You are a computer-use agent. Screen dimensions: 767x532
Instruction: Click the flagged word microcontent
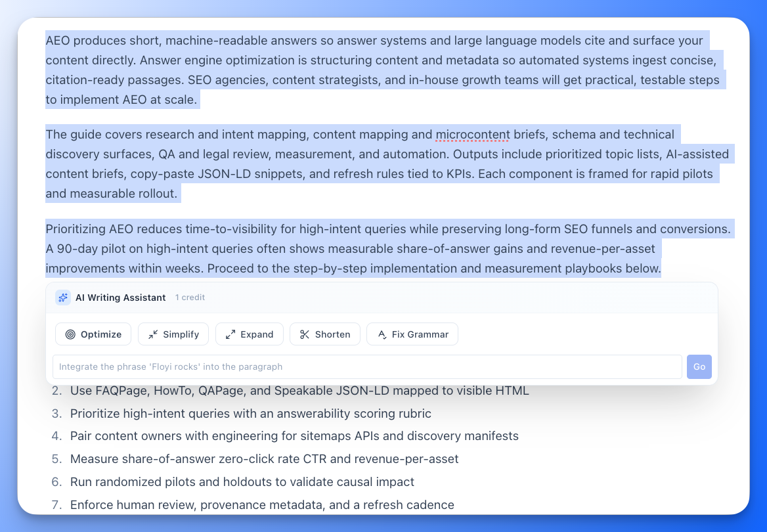click(x=472, y=135)
